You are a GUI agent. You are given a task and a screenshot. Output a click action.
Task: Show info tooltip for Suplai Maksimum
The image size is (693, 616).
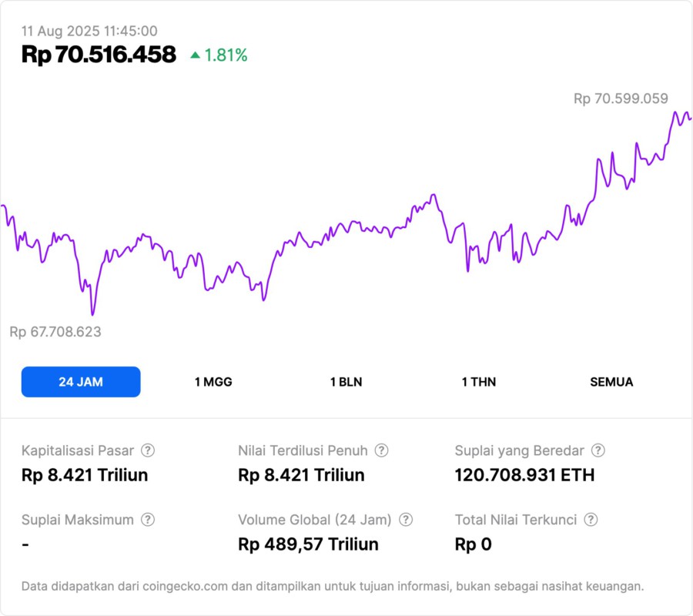[x=147, y=520]
